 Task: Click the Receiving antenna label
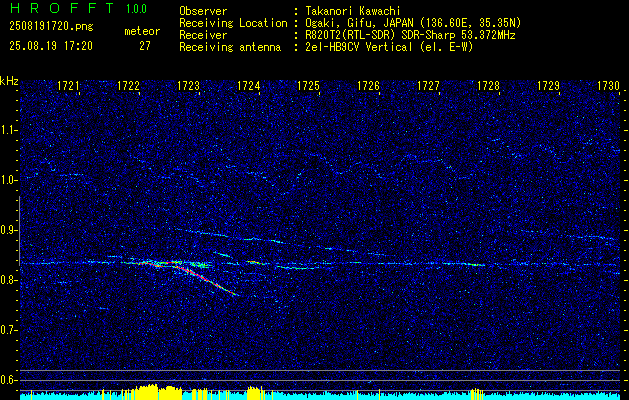coord(230,47)
